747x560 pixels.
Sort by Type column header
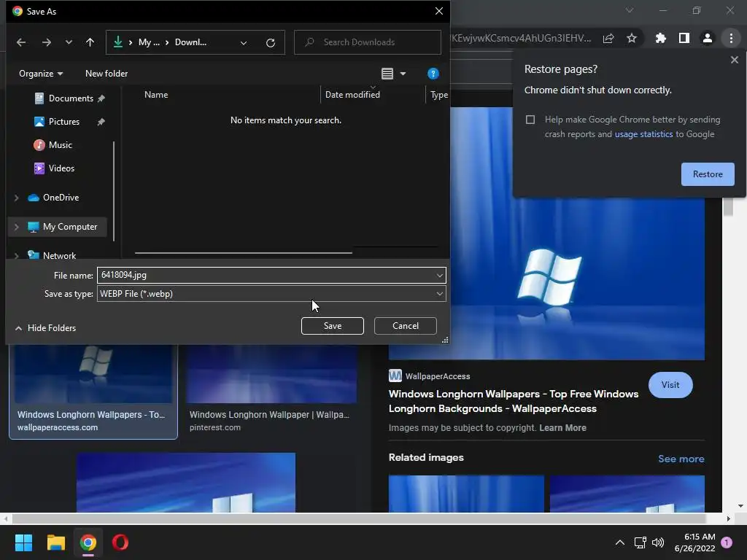[x=438, y=94]
